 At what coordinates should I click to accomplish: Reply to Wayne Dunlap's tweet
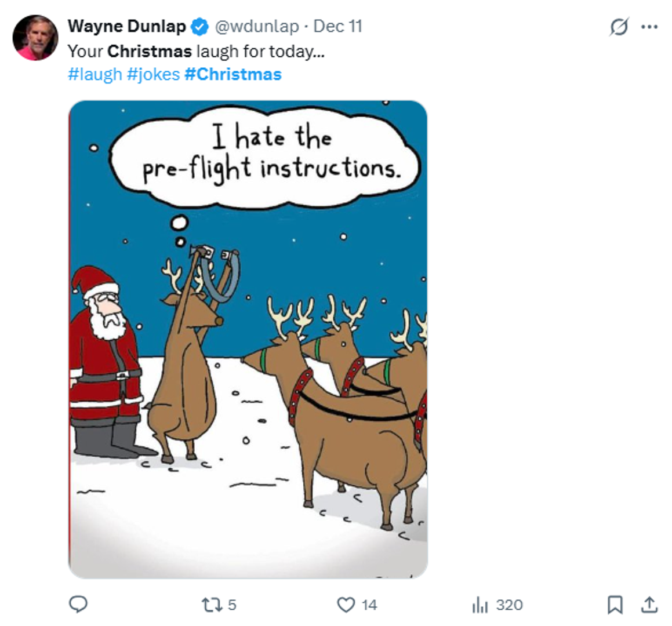click(x=78, y=605)
